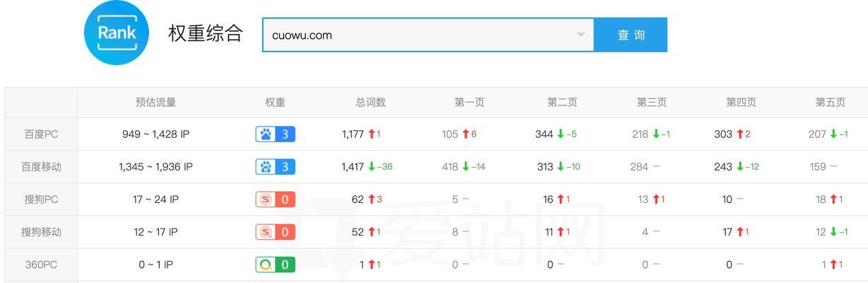Viewport: 868px width, 283px height.
Task: Click second-page value 344
Action: coord(544,134)
